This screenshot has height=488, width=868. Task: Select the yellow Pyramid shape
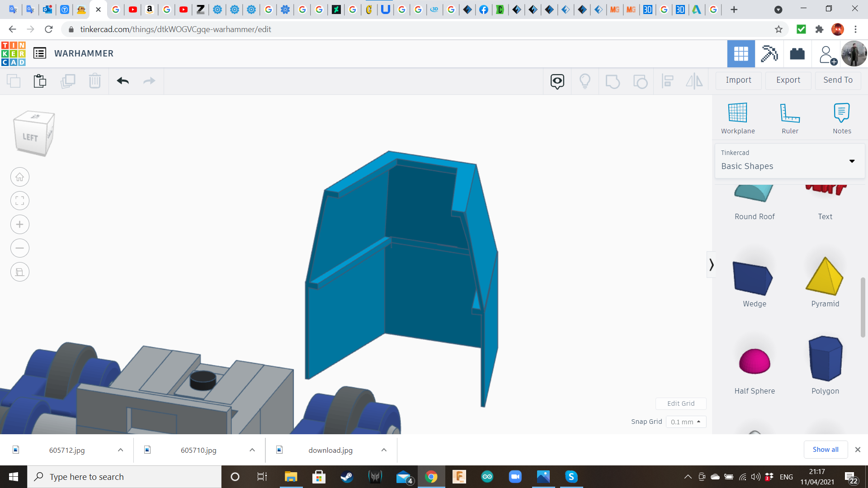click(x=825, y=277)
